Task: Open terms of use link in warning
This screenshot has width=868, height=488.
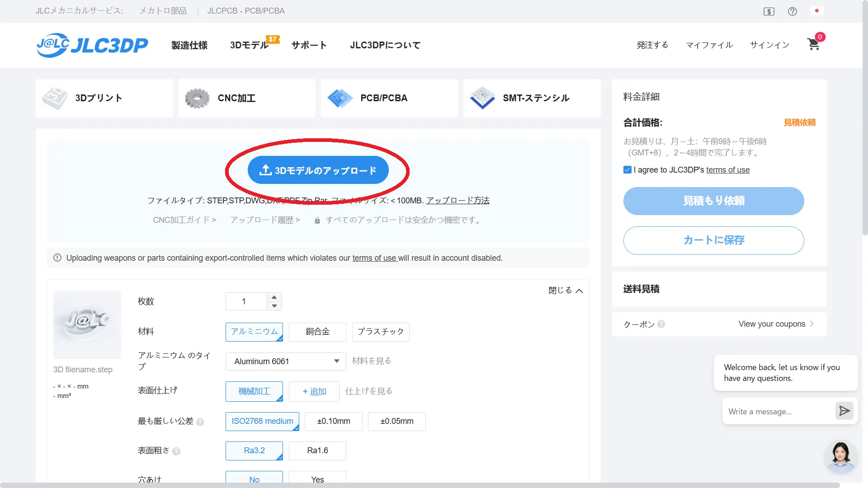Action: 374,258
